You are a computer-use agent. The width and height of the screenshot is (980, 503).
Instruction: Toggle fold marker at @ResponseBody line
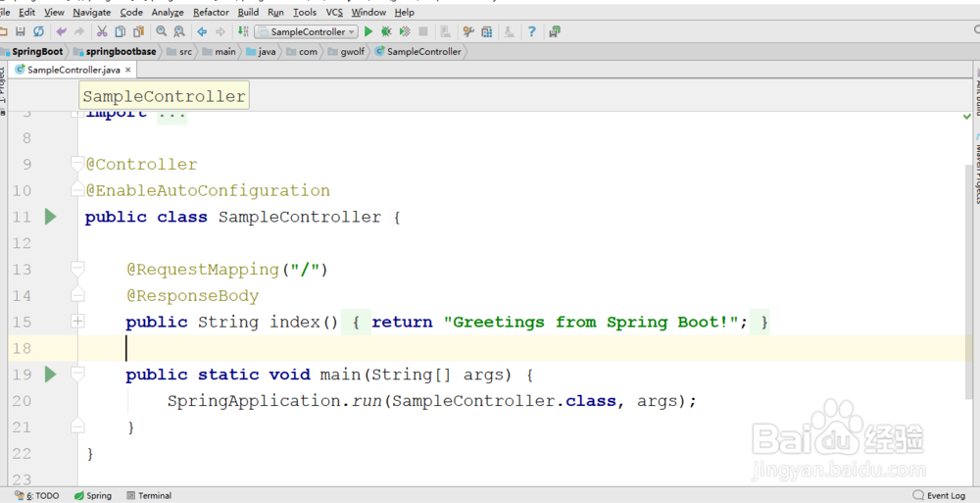(76, 295)
